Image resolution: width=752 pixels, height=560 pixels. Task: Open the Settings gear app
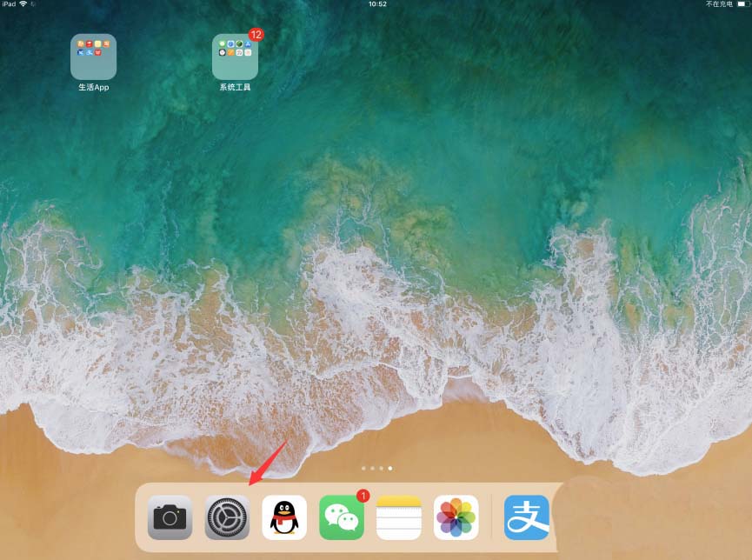[227, 517]
